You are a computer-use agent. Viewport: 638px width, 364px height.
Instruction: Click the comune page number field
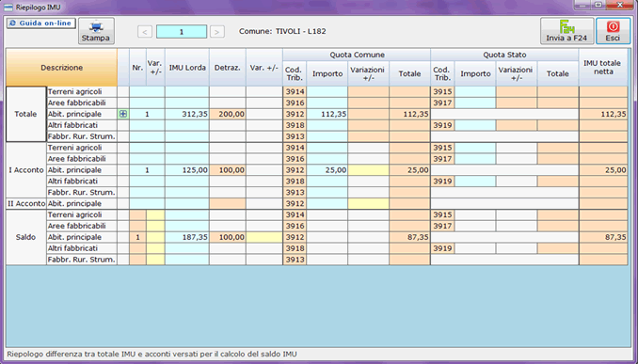tap(182, 32)
